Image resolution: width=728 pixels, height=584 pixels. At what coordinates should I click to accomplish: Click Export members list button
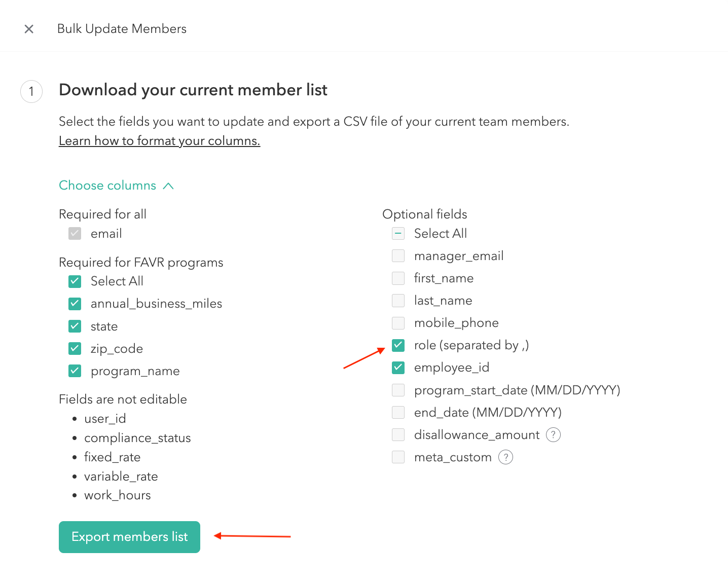click(x=129, y=537)
